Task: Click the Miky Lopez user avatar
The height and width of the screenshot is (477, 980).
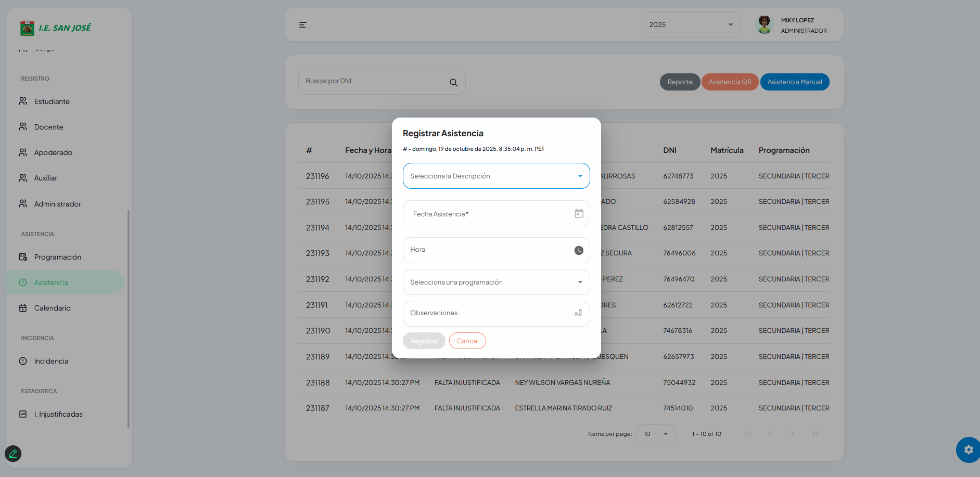Action: pyautogui.click(x=764, y=24)
